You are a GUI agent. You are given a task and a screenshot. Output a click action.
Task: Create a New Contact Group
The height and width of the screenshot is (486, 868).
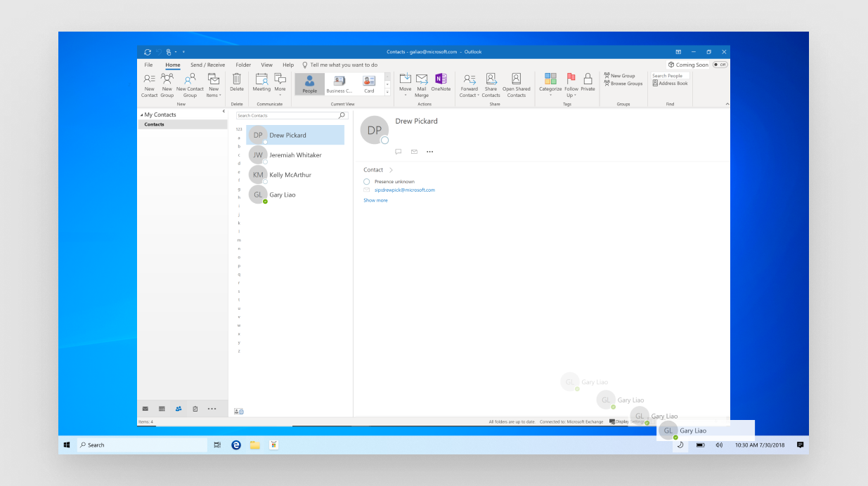(x=190, y=85)
